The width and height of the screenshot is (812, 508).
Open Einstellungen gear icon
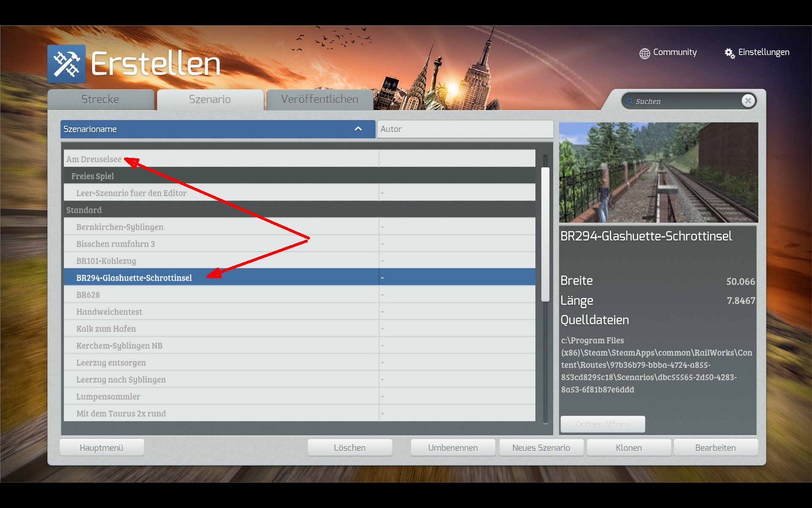click(x=730, y=53)
